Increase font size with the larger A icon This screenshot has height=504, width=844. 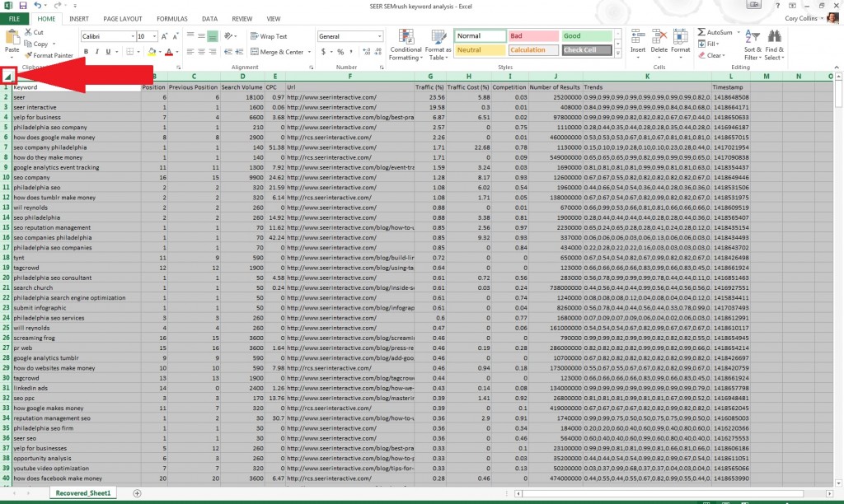click(164, 36)
